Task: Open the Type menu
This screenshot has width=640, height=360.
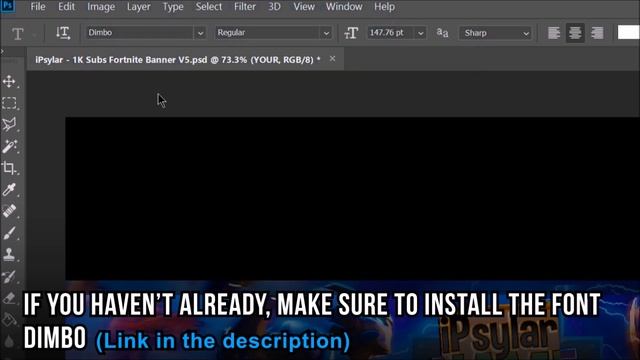Action: click(x=173, y=7)
